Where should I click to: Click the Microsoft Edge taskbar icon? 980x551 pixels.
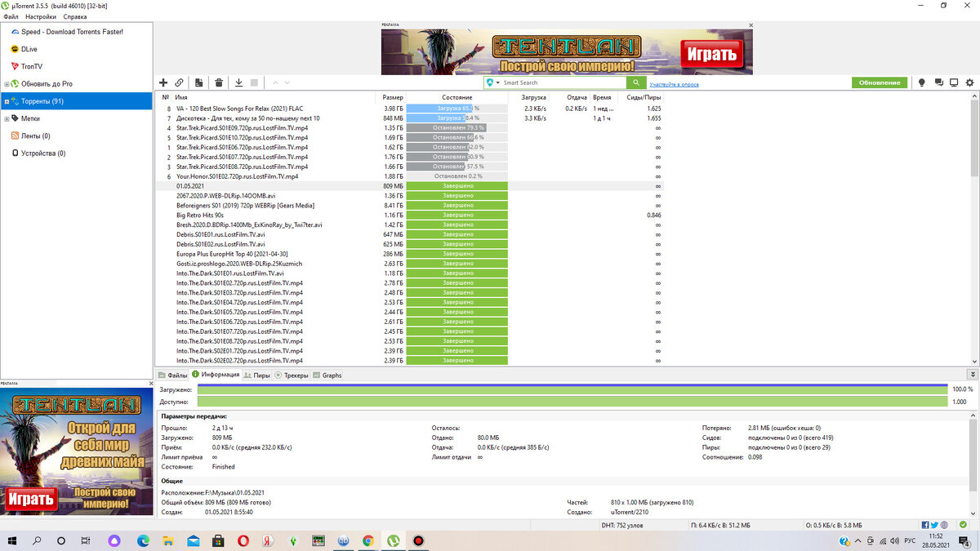click(x=144, y=540)
